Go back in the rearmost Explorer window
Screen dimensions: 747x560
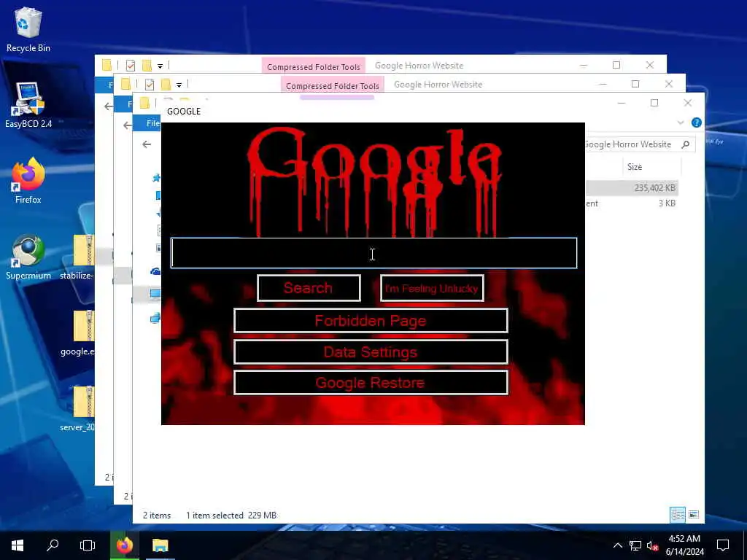[x=108, y=106]
